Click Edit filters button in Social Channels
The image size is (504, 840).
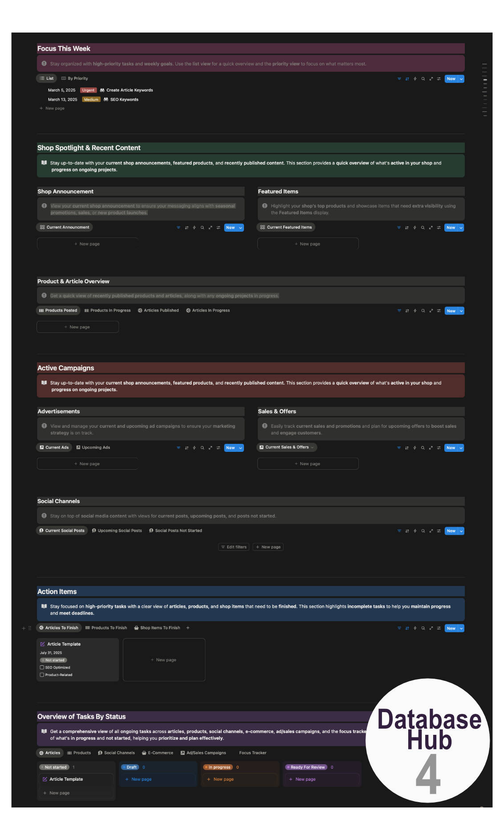[234, 547]
